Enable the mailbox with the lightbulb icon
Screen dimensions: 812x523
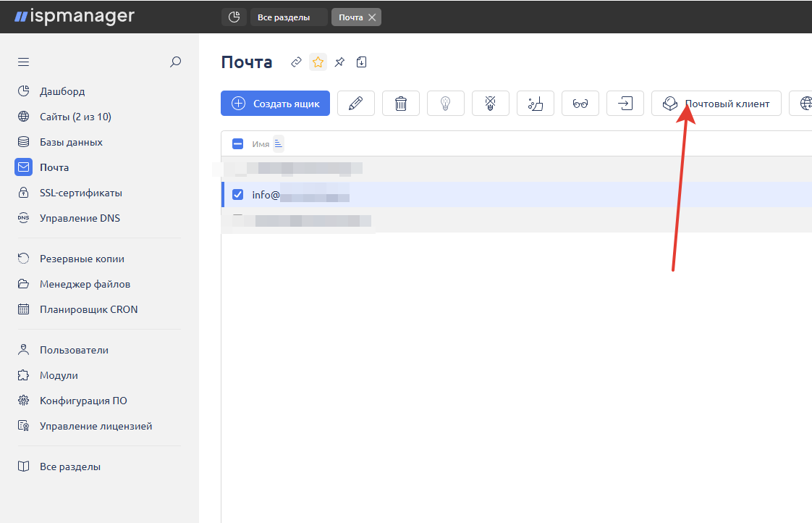(x=445, y=103)
